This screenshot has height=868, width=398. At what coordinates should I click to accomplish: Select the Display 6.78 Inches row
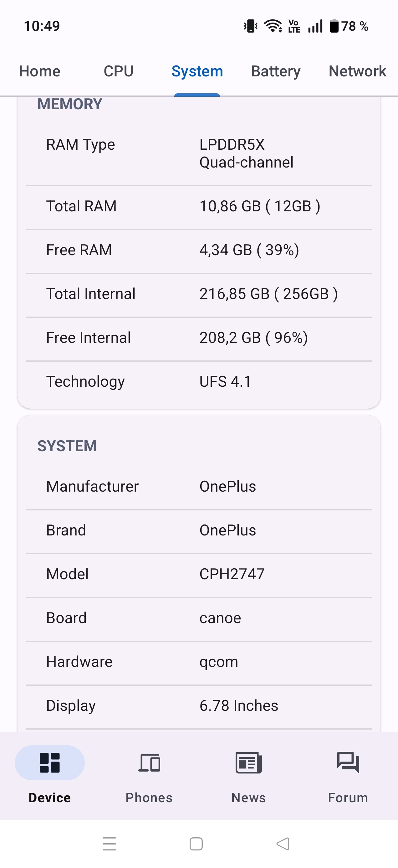click(x=199, y=705)
